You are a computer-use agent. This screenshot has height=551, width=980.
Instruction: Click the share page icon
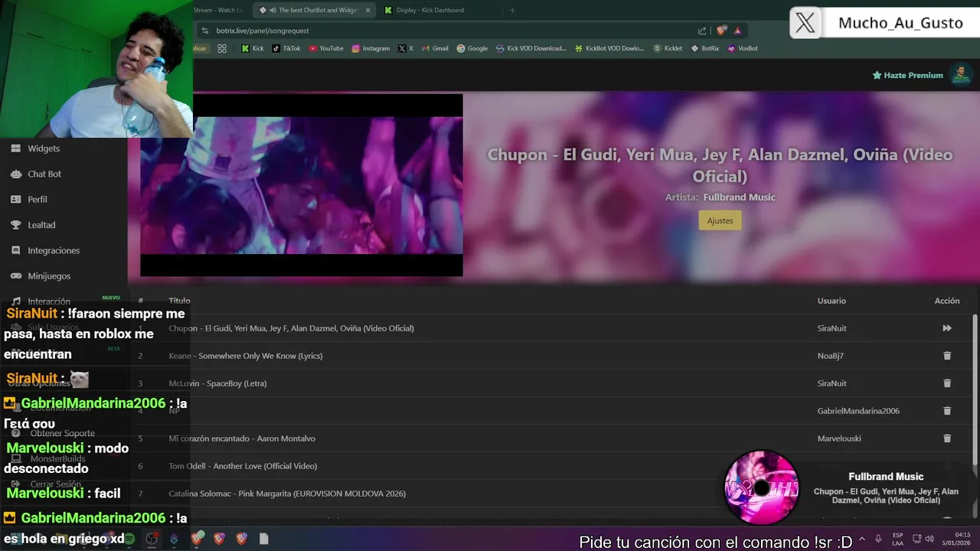coord(702,31)
